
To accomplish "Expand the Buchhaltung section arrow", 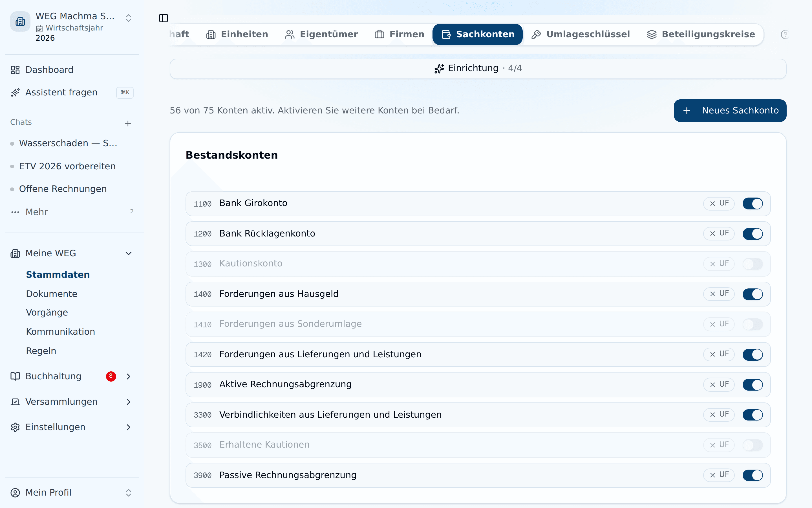I will click(x=129, y=376).
